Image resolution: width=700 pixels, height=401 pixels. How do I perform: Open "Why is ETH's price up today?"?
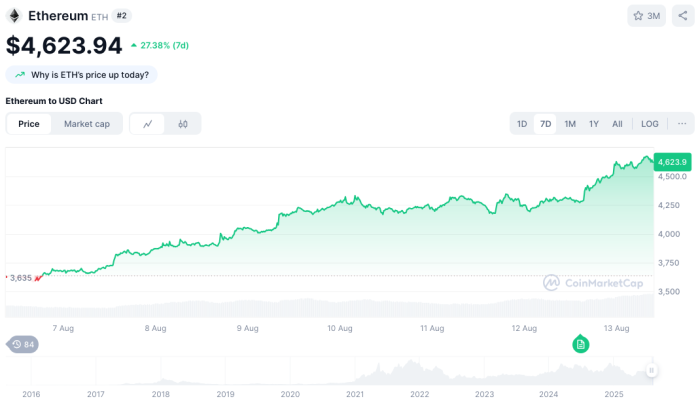click(x=82, y=75)
